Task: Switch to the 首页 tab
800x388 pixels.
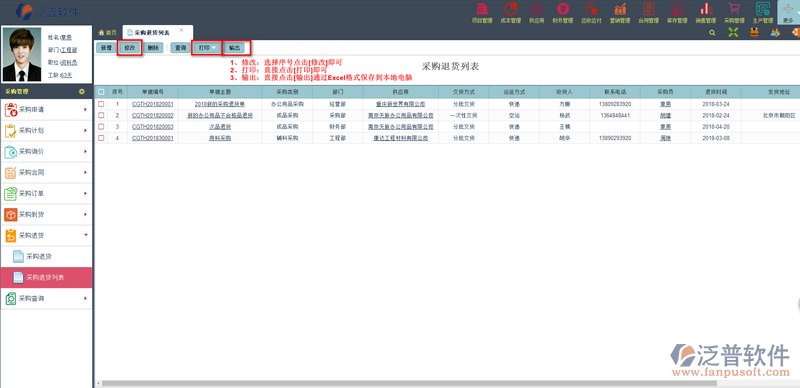Action: 107,32
